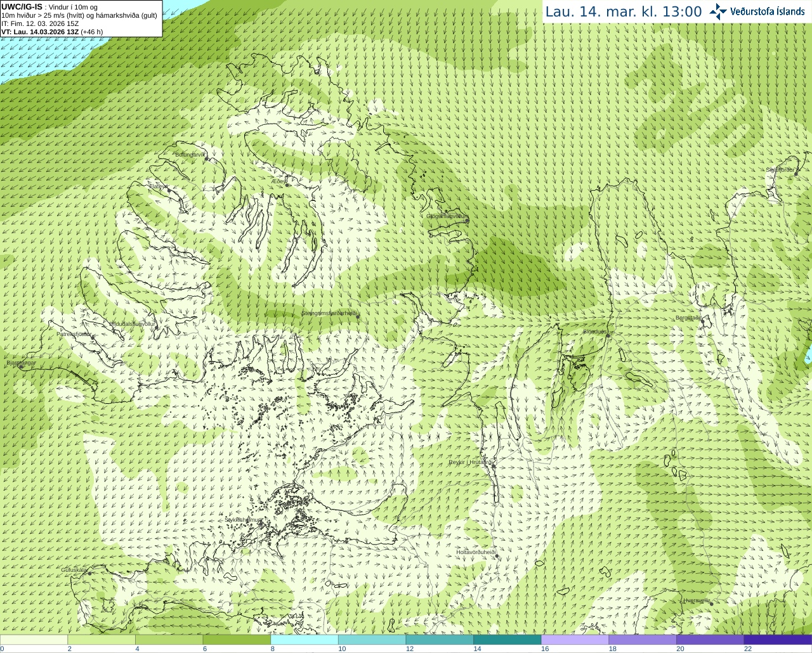
Task: Click the date header Lau. 14. mar. kl. 13:00
Action: point(624,12)
